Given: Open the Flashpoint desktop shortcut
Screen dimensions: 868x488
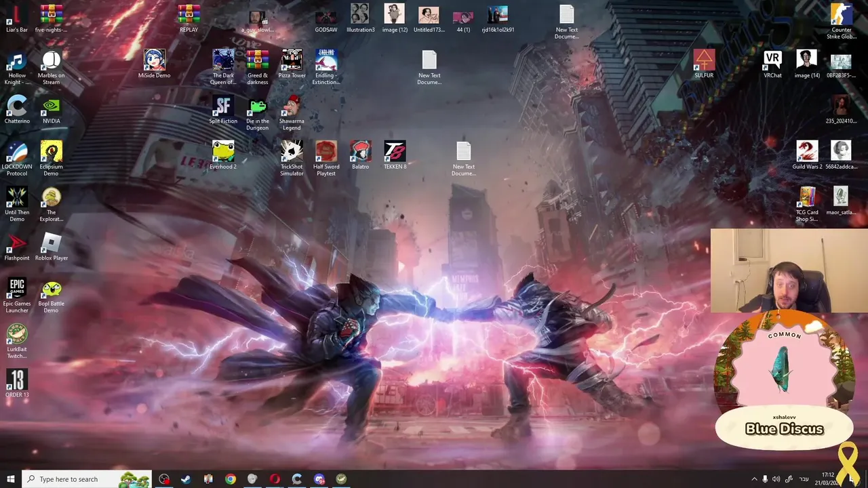Looking at the screenshot, I should [17, 247].
